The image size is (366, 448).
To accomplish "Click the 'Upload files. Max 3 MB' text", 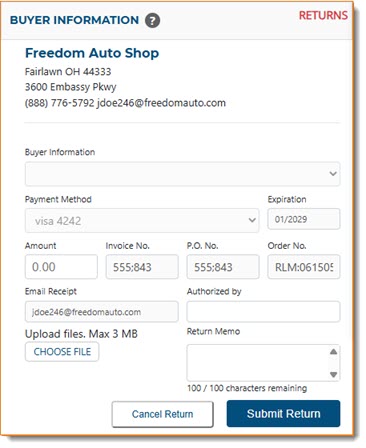I will tap(81, 334).
